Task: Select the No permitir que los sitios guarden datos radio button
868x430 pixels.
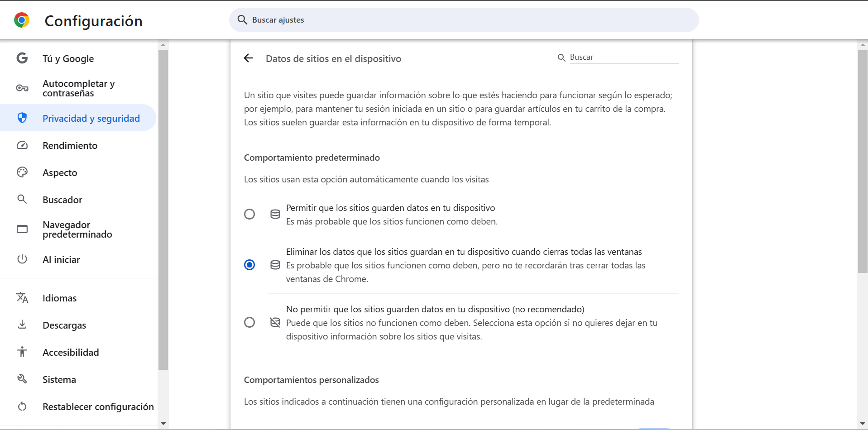Action: click(249, 322)
